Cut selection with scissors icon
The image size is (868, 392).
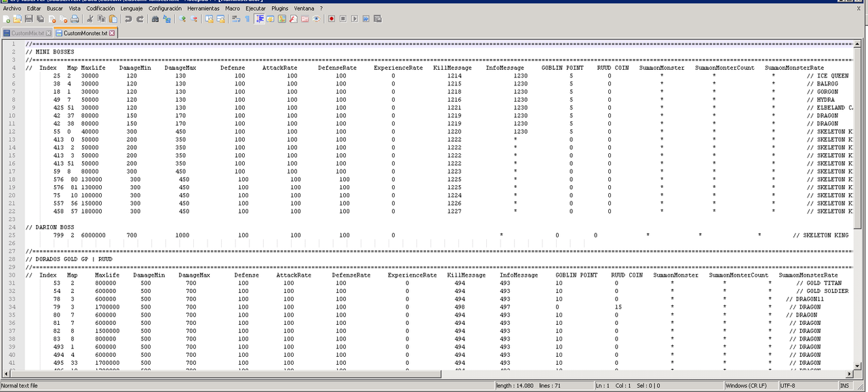[90, 19]
